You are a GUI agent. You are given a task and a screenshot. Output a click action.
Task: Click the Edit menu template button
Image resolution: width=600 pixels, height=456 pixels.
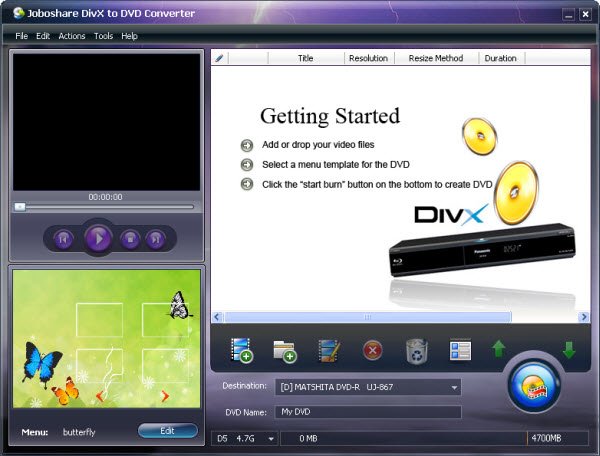point(168,431)
